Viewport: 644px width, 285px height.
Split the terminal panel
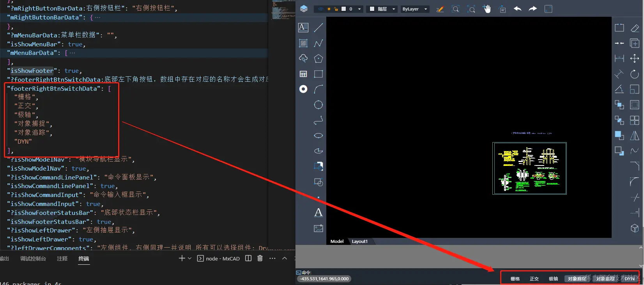pyautogui.click(x=248, y=258)
